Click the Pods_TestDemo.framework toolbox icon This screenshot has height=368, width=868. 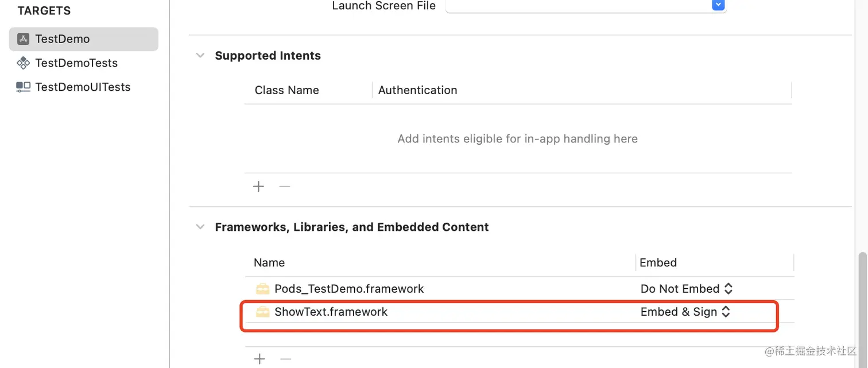coord(262,288)
